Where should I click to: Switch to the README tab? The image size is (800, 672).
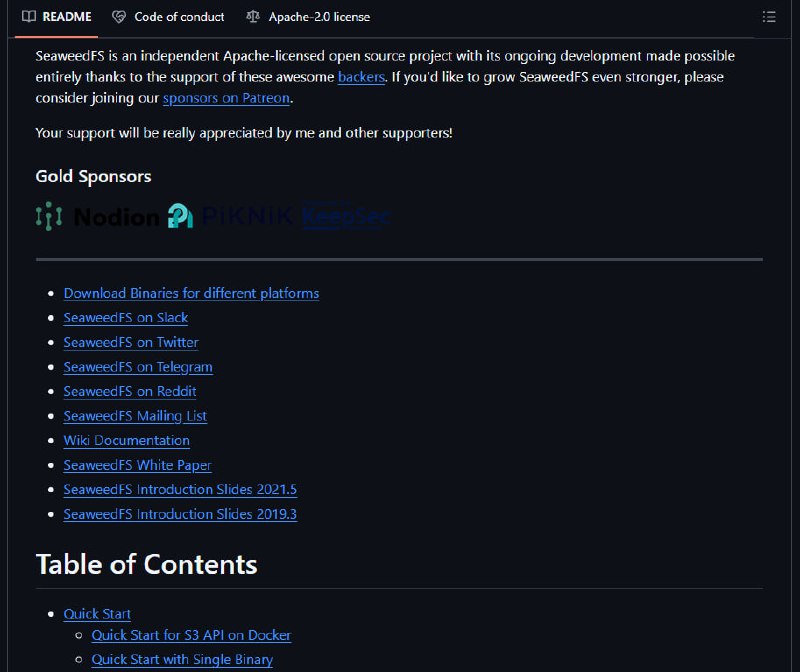coord(57,17)
